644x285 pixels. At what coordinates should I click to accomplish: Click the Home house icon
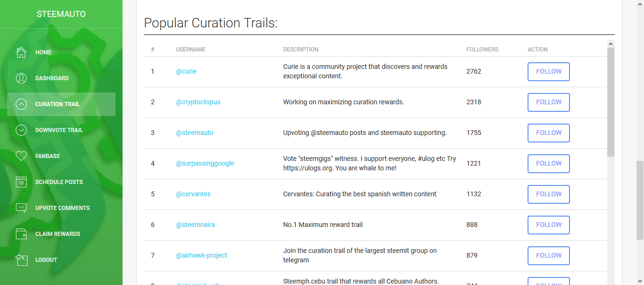coord(21,52)
